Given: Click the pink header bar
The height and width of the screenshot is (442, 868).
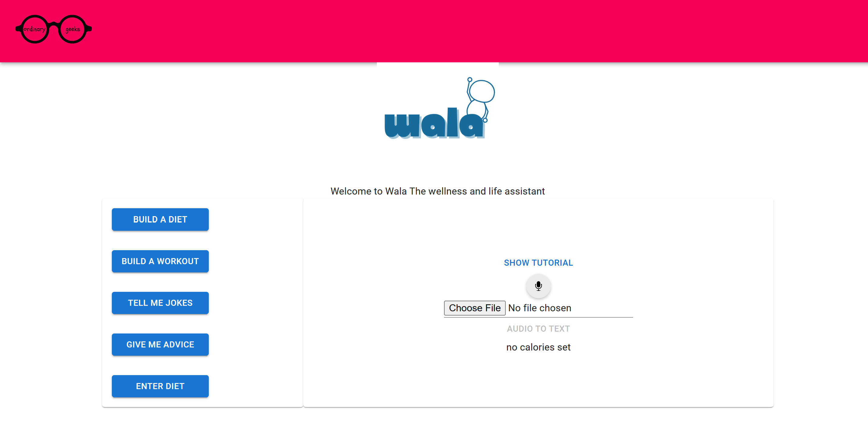Looking at the screenshot, I should [x=434, y=31].
